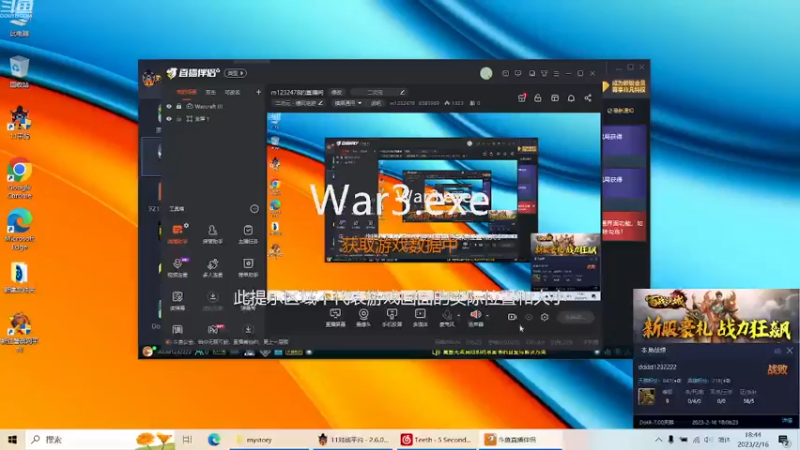This screenshot has height=450, width=800.
Task: Click the round user avatar in title bar
Action: point(486,73)
